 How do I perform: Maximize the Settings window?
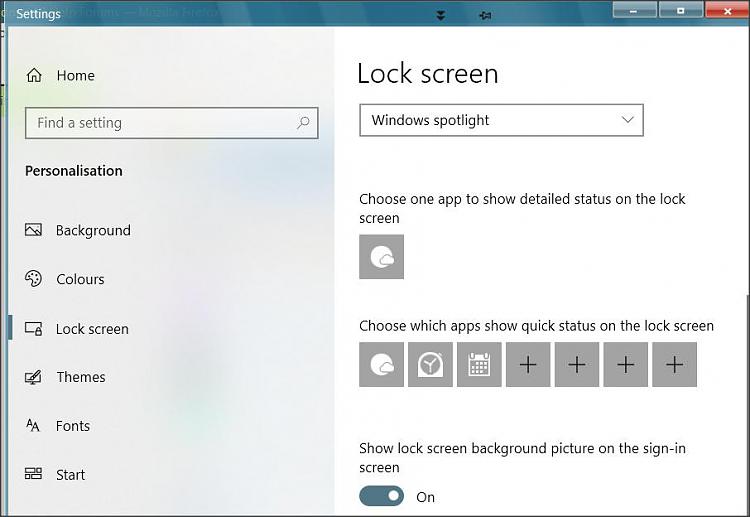680,10
